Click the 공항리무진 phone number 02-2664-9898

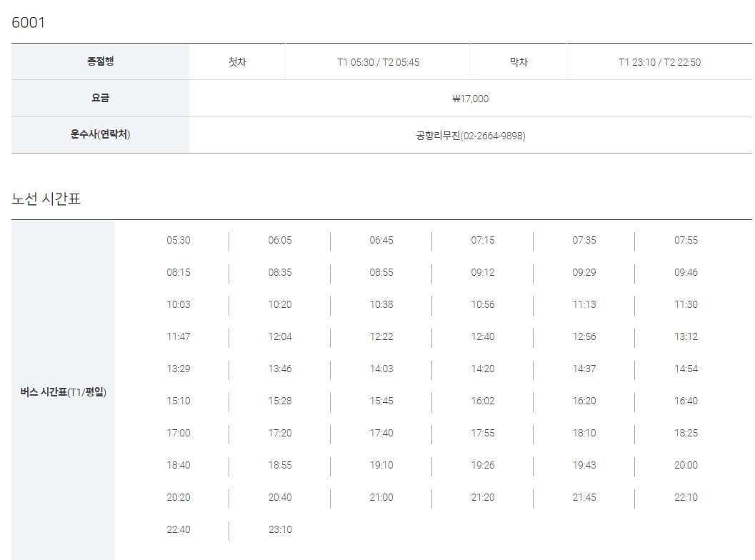click(x=470, y=136)
